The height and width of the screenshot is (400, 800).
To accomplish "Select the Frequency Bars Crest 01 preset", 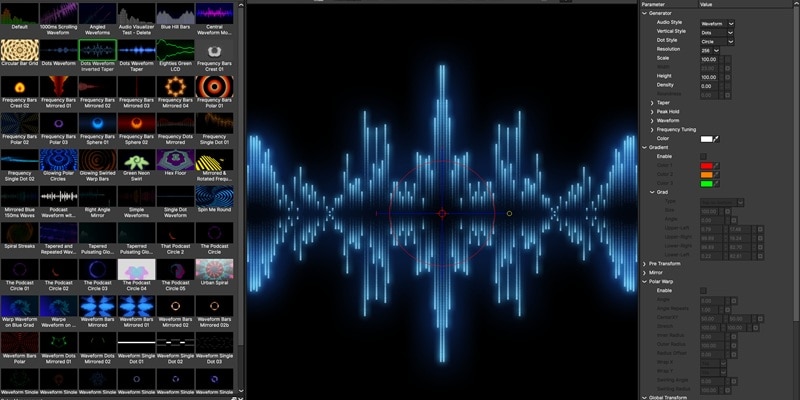I will (214, 51).
